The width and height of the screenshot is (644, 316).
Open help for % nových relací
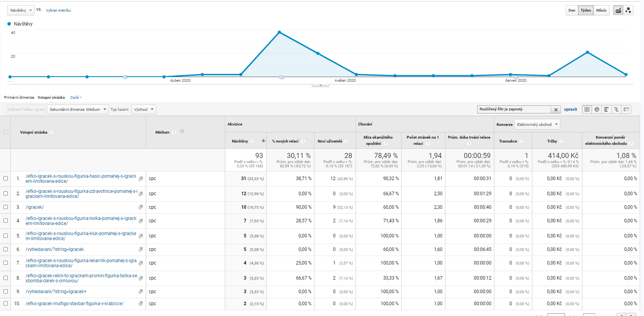tap(303, 141)
